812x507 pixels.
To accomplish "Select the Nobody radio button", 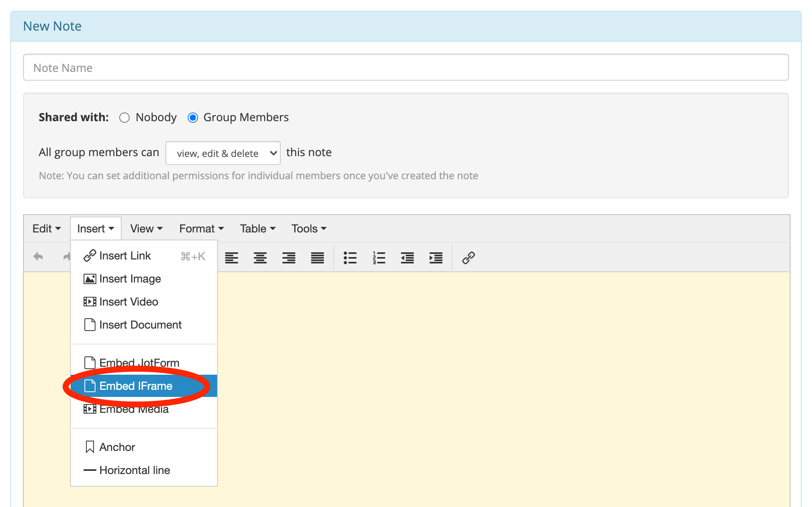I will pyautogui.click(x=124, y=118).
